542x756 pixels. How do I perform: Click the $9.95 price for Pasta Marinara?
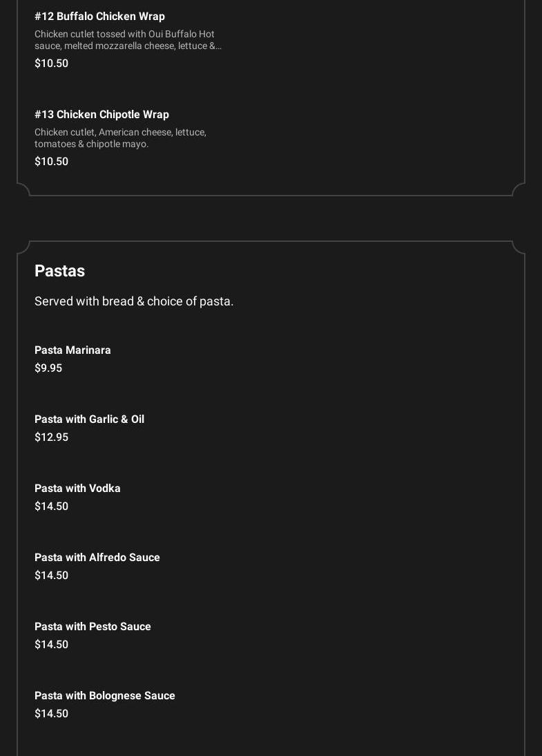pos(48,368)
